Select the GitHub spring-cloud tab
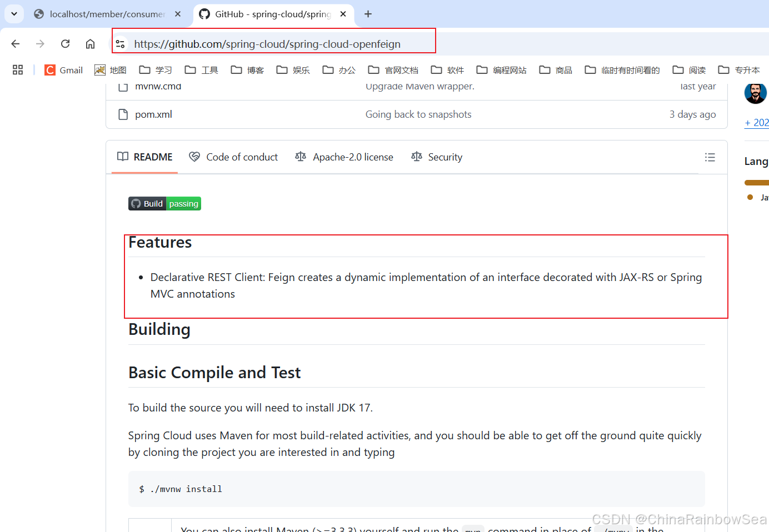Screen dimensions: 769x532 click(273, 14)
